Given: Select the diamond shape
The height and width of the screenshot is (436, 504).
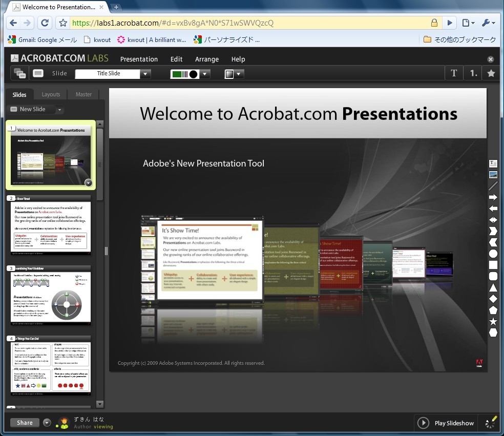Looking at the screenshot, I should tap(493, 299).
